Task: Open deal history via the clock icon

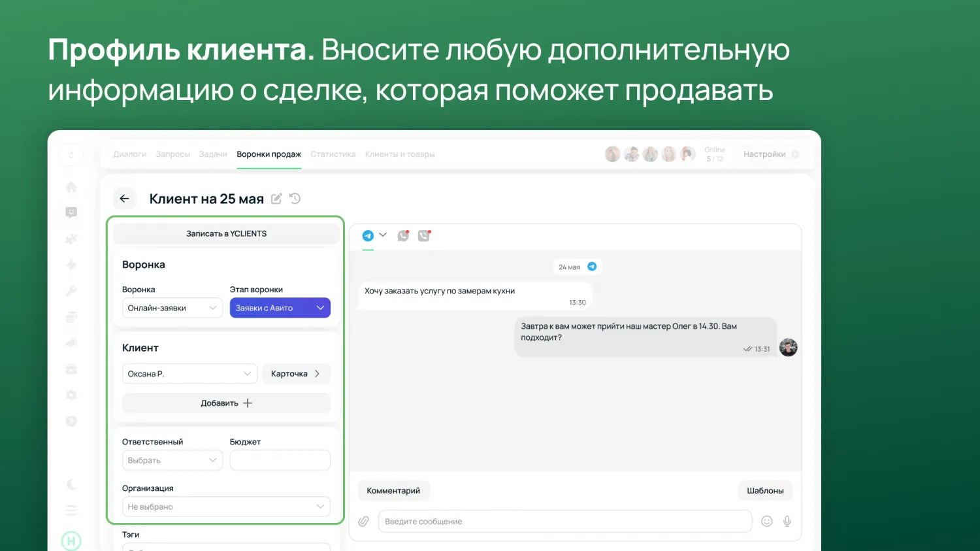Action: 295,199
